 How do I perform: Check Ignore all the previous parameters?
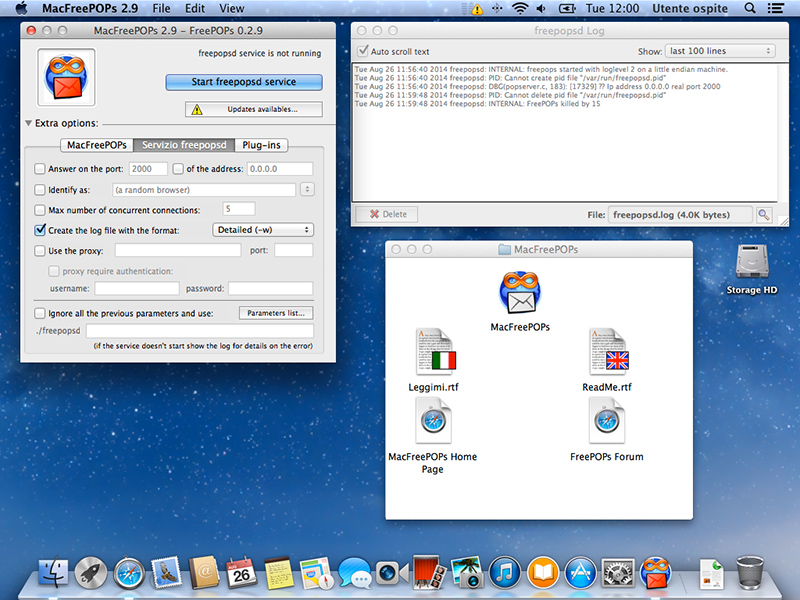(x=39, y=313)
